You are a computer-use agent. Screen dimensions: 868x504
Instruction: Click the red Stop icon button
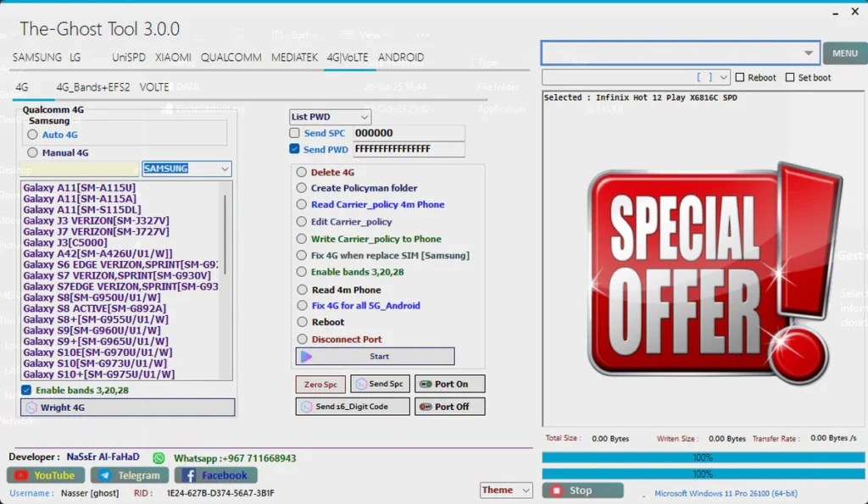[557, 490]
